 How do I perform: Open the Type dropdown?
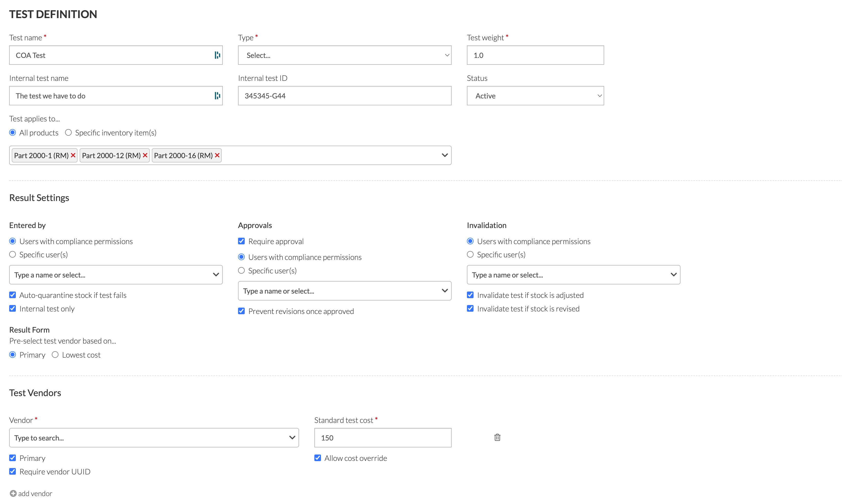[x=344, y=55]
